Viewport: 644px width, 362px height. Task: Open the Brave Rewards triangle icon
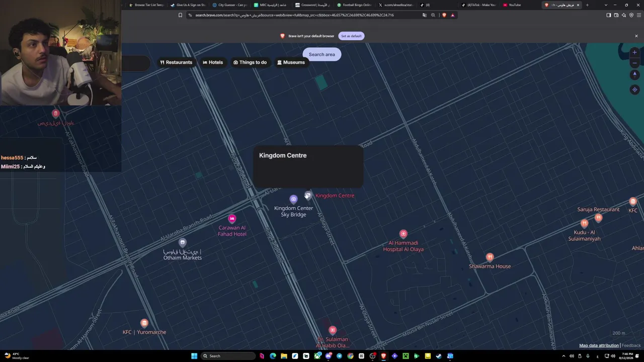[452, 15]
